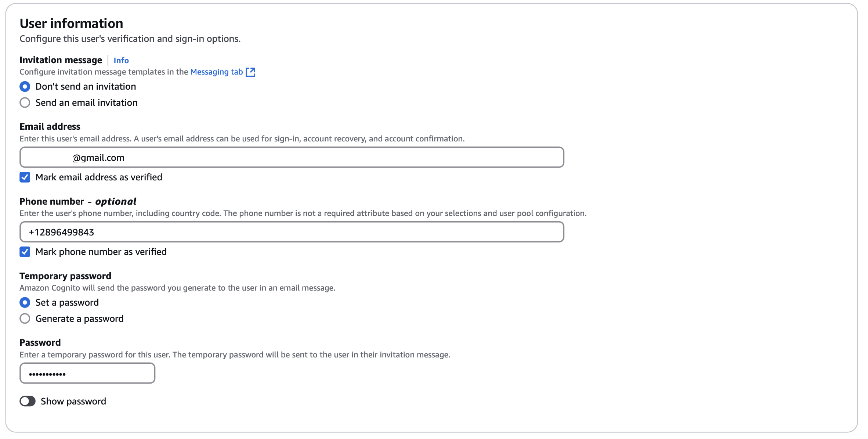Viewport: 868px width, 439px height.
Task: Uncheck "Mark email address as verified"
Action: click(25, 177)
